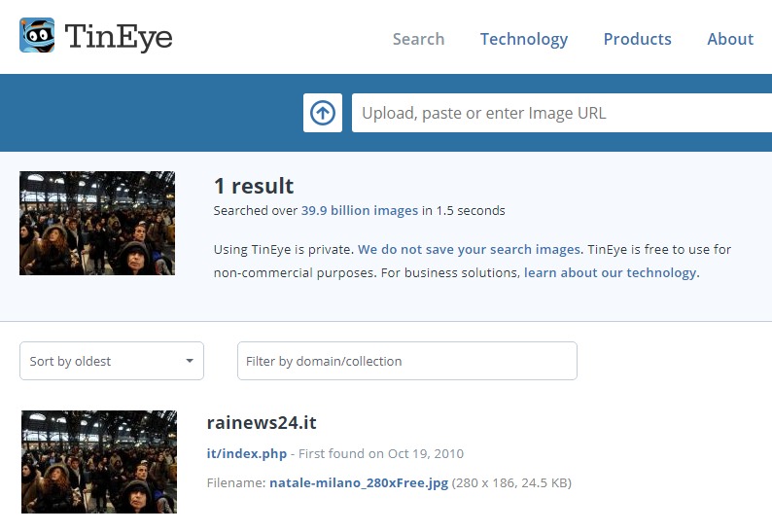Click the TinEye robot logo icon
Viewport: 772px width, 532px height.
tap(37, 35)
